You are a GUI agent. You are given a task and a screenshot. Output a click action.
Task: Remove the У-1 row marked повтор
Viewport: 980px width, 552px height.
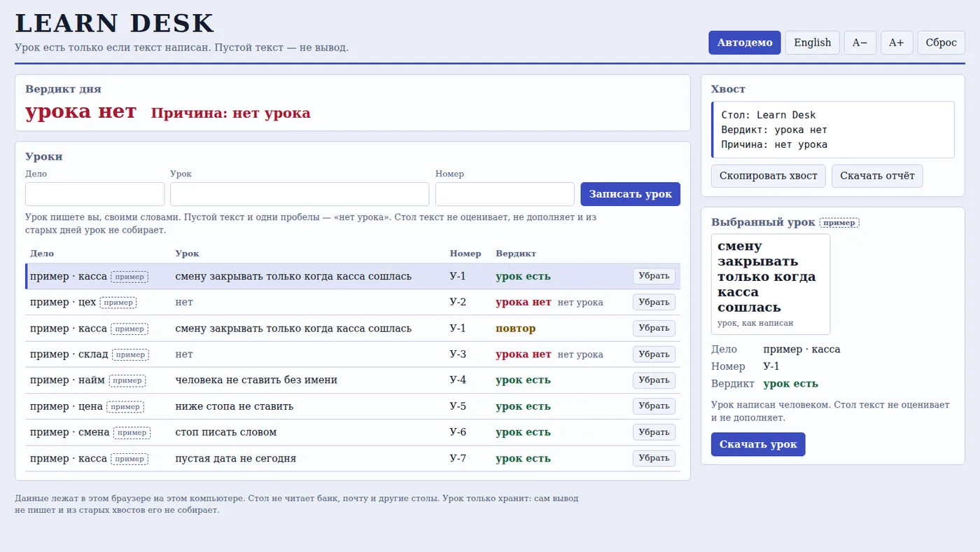point(654,328)
